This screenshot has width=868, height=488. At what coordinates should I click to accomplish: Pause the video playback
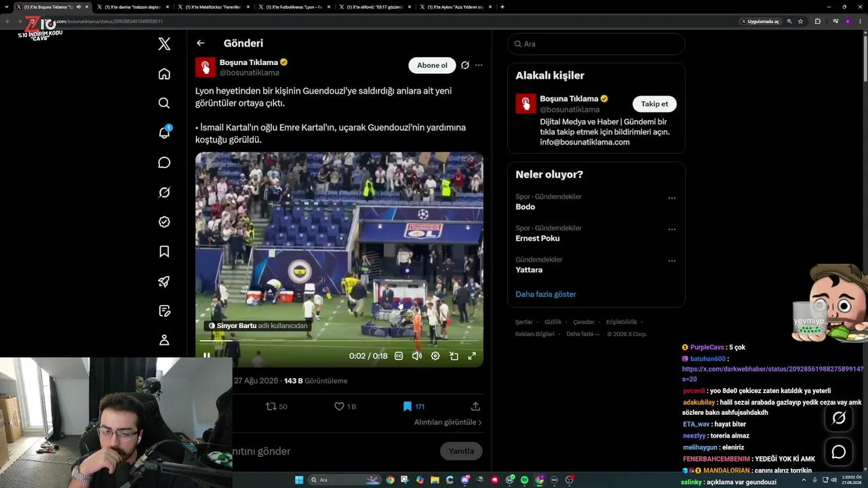(207, 356)
